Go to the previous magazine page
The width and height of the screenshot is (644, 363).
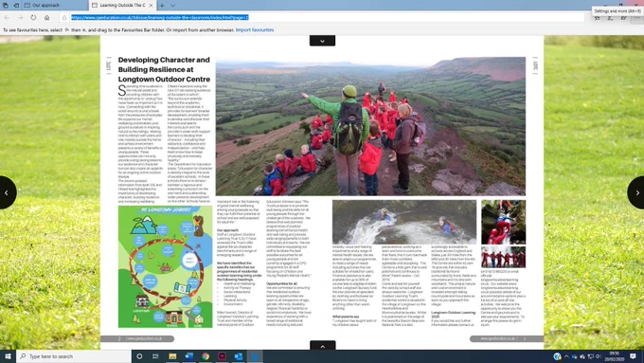[7, 192]
